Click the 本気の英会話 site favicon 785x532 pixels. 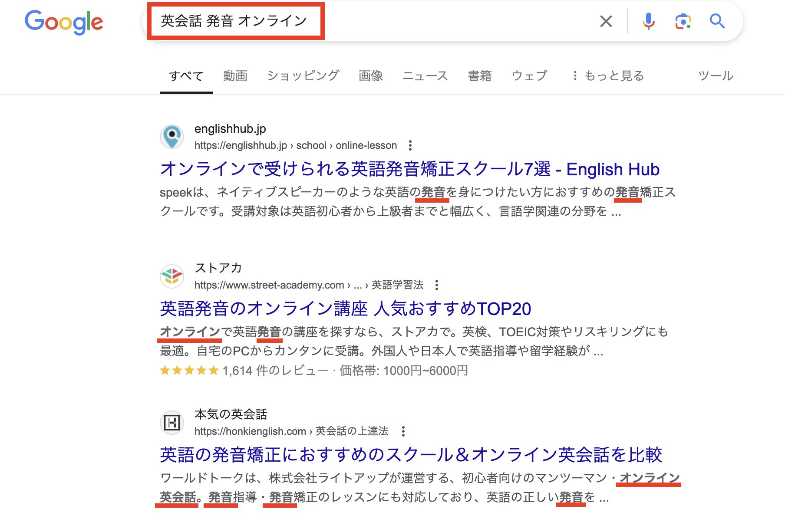[x=172, y=423]
